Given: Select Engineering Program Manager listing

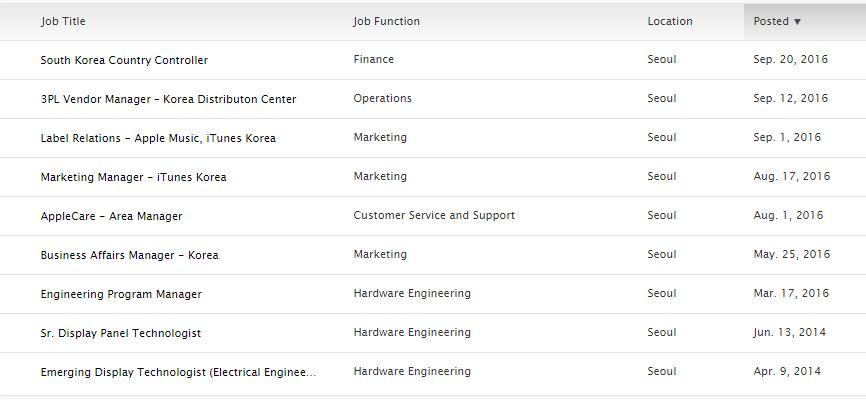Looking at the screenshot, I should [121, 294].
